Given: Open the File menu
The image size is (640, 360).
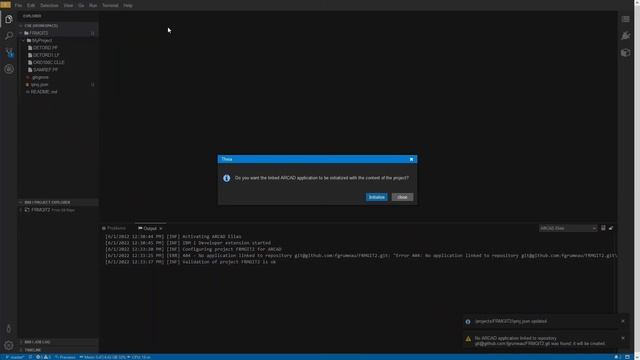Looking at the screenshot, I should coord(18,5).
